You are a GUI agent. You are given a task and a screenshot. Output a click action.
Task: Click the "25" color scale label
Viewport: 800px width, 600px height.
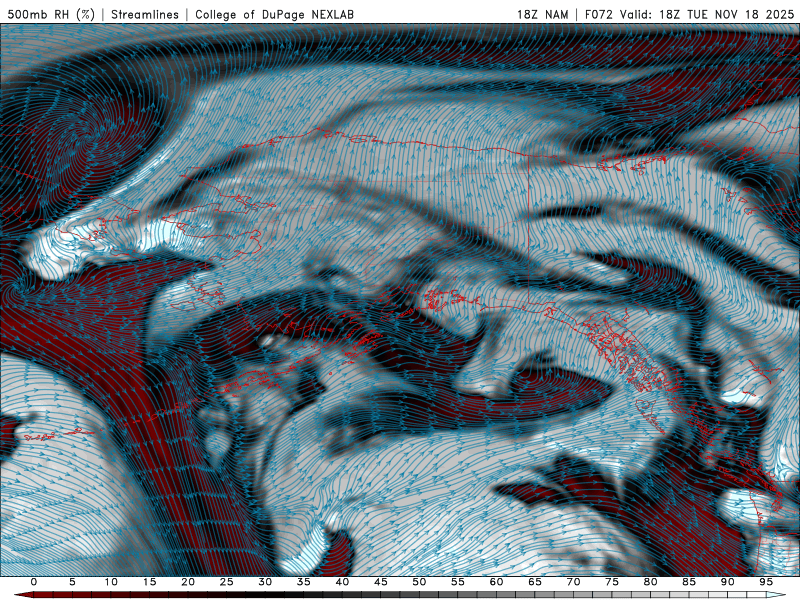(227, 582)
